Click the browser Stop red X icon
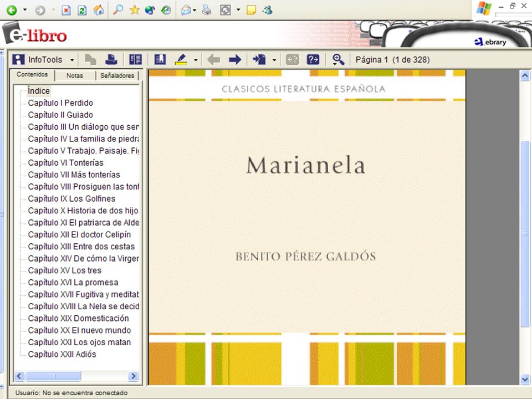The height and width of the screenshot is (399, 532). click(x=66, y=10)
